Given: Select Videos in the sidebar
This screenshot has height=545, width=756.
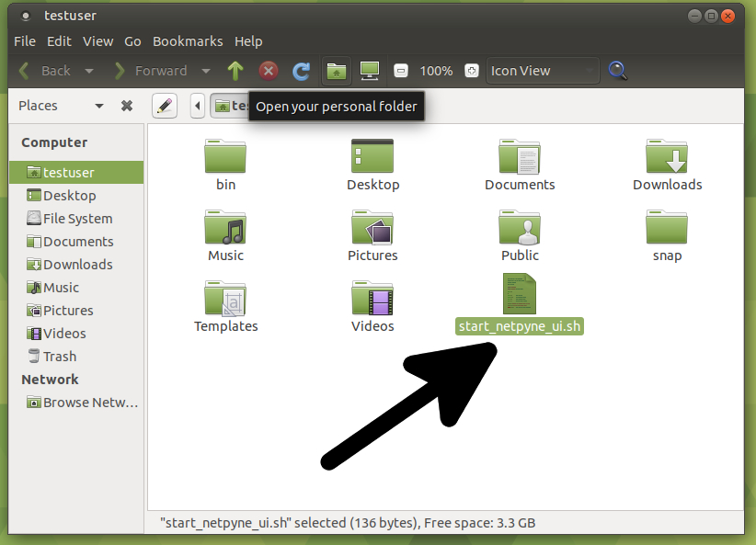Looking at the screenshot, I should [76, 334].
